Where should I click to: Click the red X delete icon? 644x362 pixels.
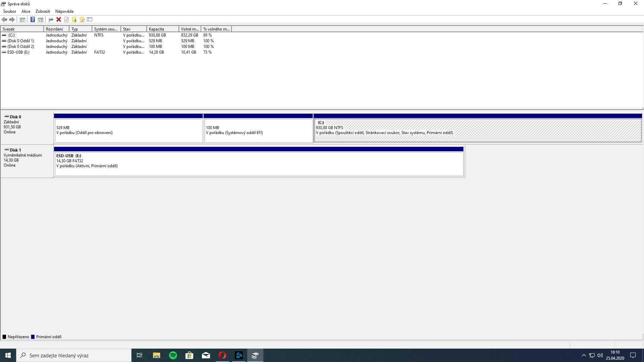coord(59,19)
